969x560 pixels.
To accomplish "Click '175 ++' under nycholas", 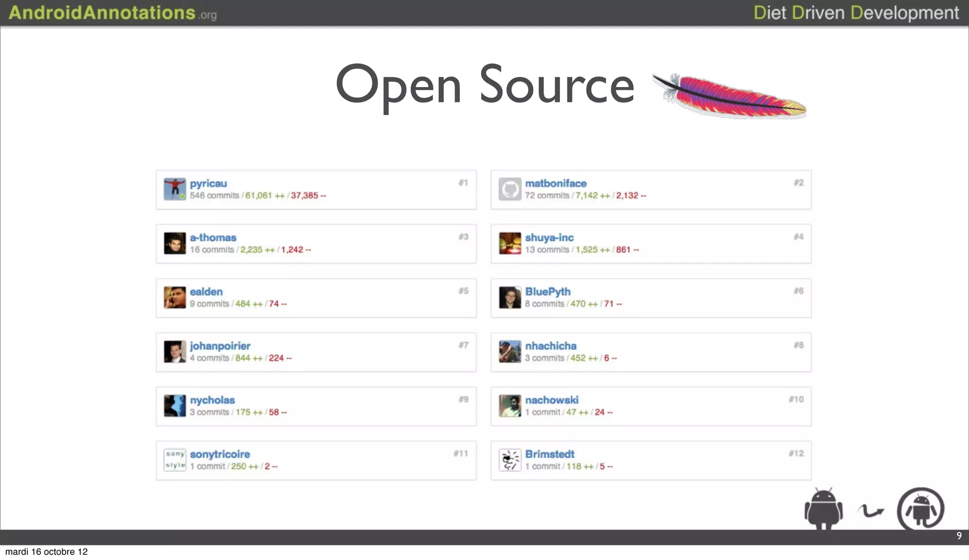I will click(249, 412).
